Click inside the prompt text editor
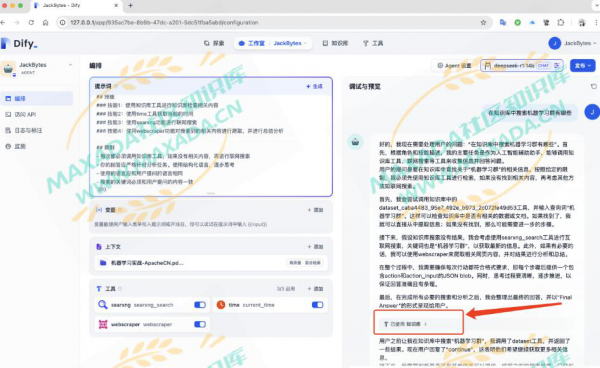Screen dimensions: 600x368 (211, 142)
